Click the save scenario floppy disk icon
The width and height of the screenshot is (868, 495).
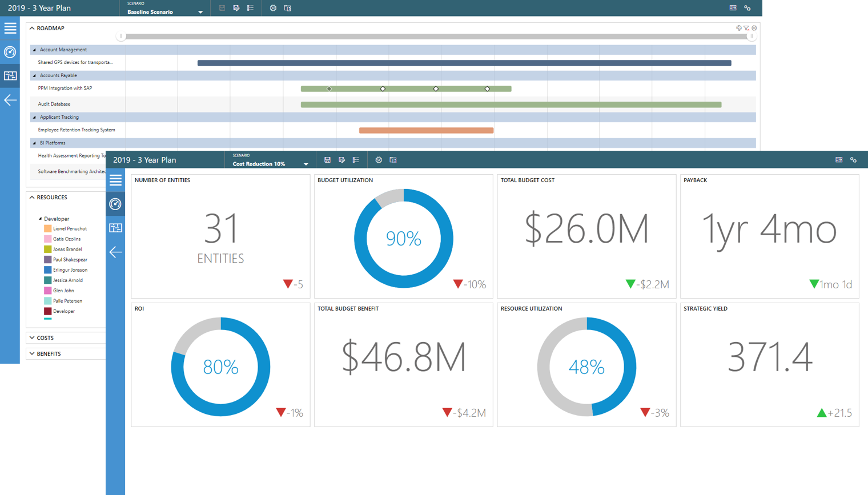[327, 160]
